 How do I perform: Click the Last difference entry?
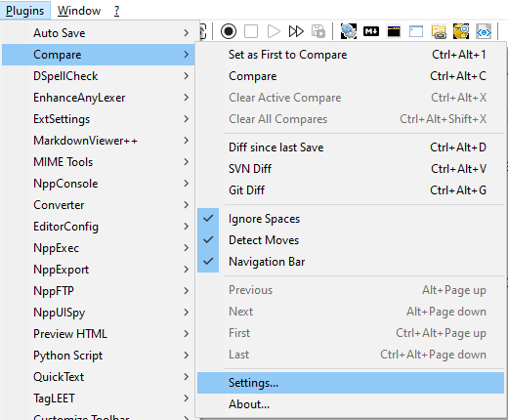[x=351, y=355]
